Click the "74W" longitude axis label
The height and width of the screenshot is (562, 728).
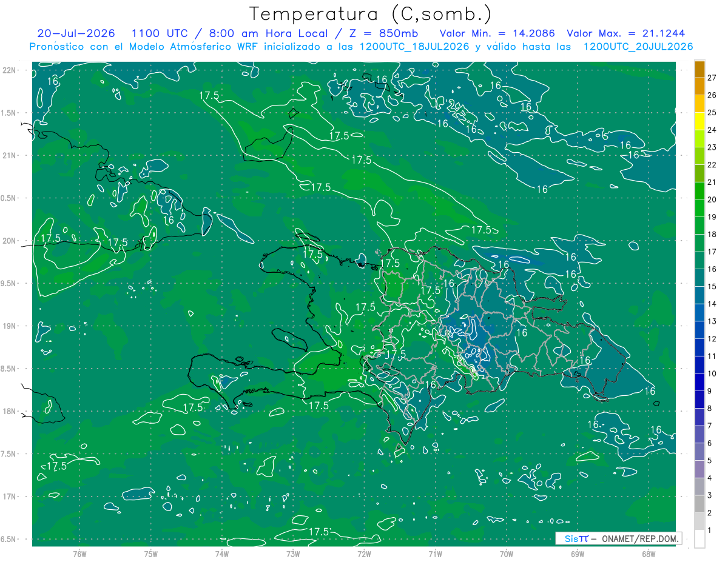(222, 554)
